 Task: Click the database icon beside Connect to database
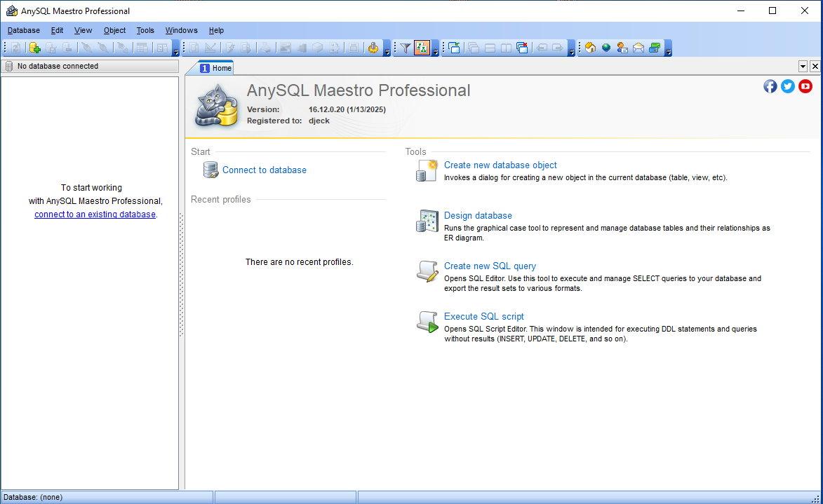pyautogui.click(x=211, y=170)
